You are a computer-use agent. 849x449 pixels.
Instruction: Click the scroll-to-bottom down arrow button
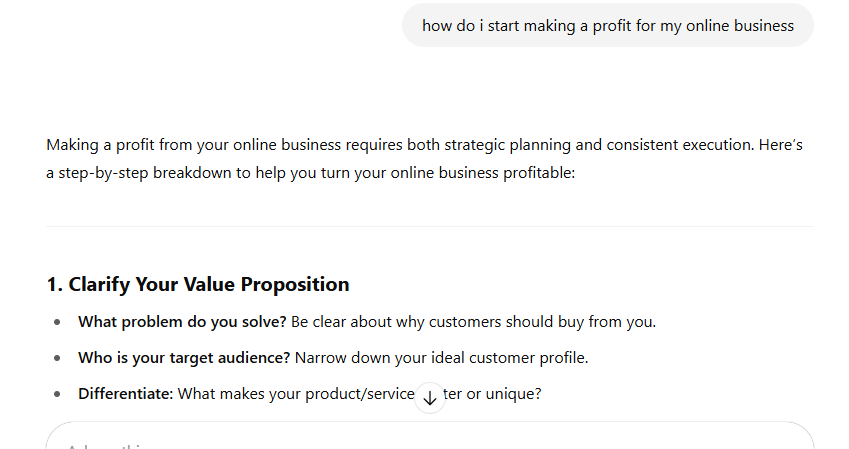click(430, 397)
